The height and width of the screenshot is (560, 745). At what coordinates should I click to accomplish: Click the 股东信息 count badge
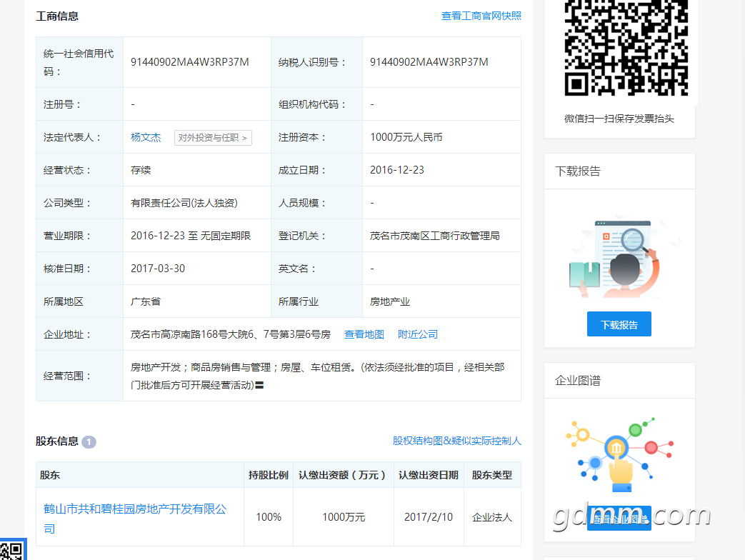pyautogui.click(x=89, y=442)
